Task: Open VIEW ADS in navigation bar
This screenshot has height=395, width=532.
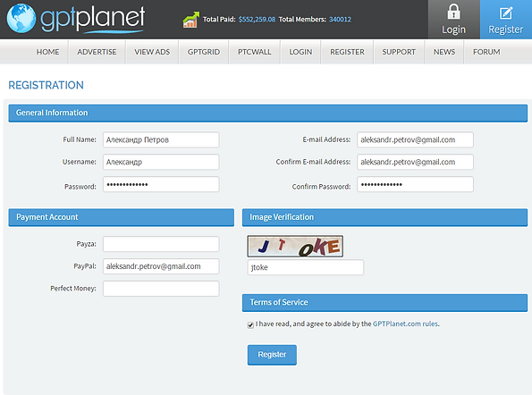Action: coord(152,52)
